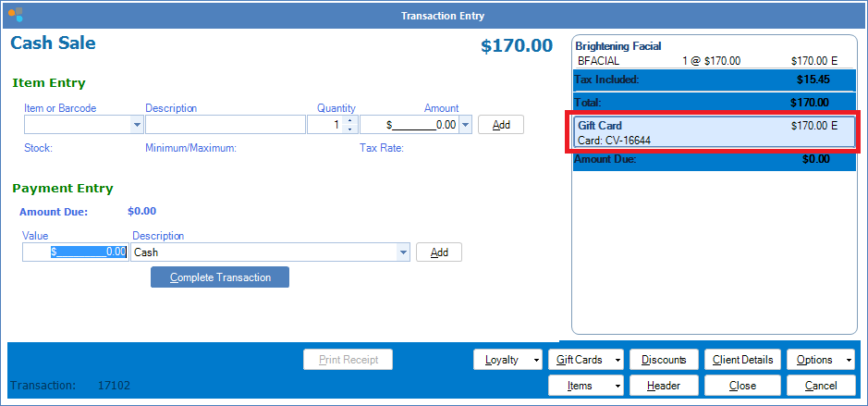Image resolution: width=868 pixels, height=406 pixels.
Task: Expand the Options dropdown arrow
Action: click(x=850, y=360)
